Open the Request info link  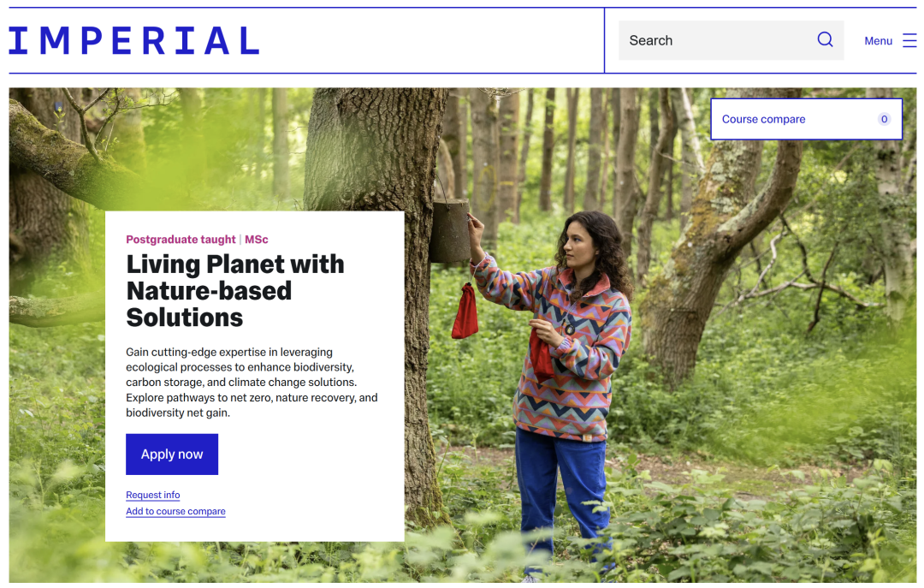152,495
